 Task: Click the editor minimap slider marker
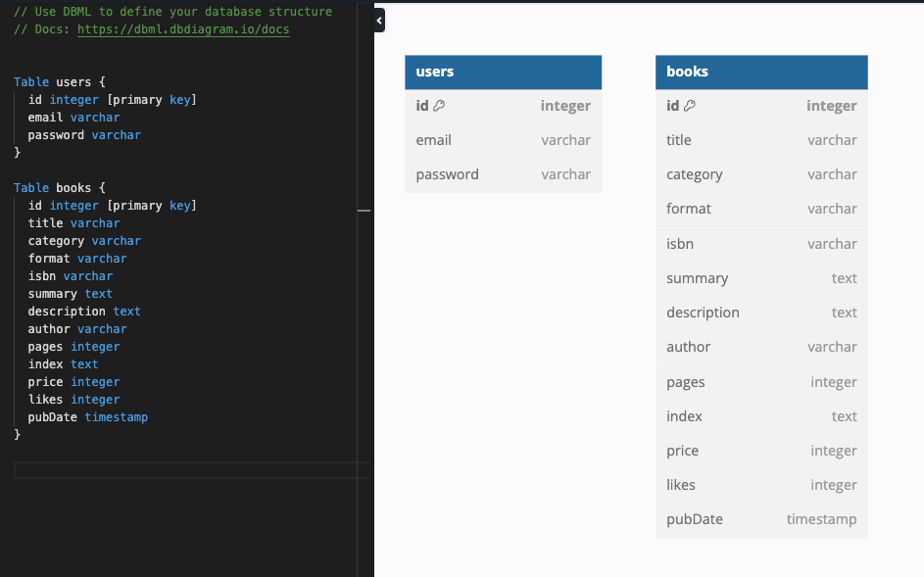coord(365,211)
